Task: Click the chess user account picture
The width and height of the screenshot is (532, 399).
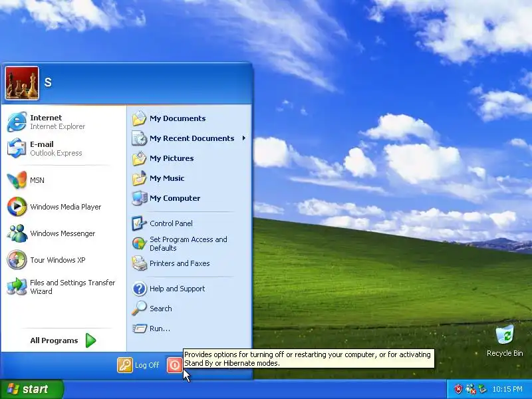Action: click(x=22, y=83)
